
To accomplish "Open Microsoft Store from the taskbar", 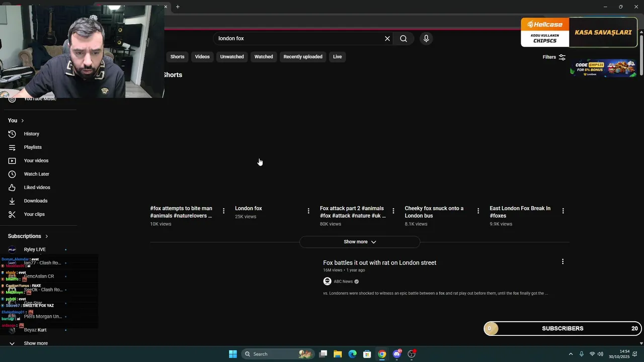I will click(x=367, y=354).
